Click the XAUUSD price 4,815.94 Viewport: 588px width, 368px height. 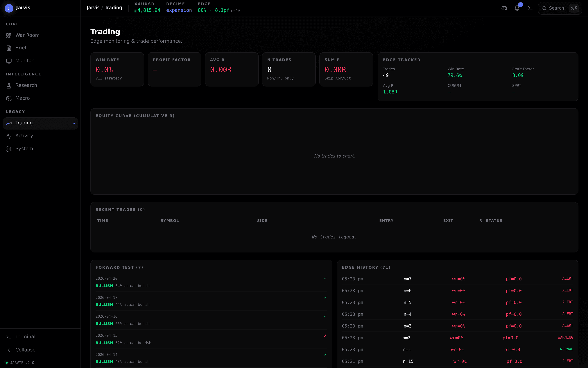coord(149,10)
